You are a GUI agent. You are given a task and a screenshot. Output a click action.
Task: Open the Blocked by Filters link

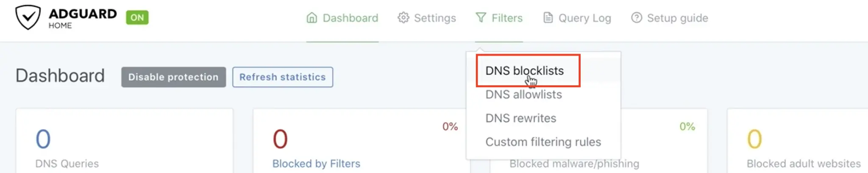click(x=316, y=164)
